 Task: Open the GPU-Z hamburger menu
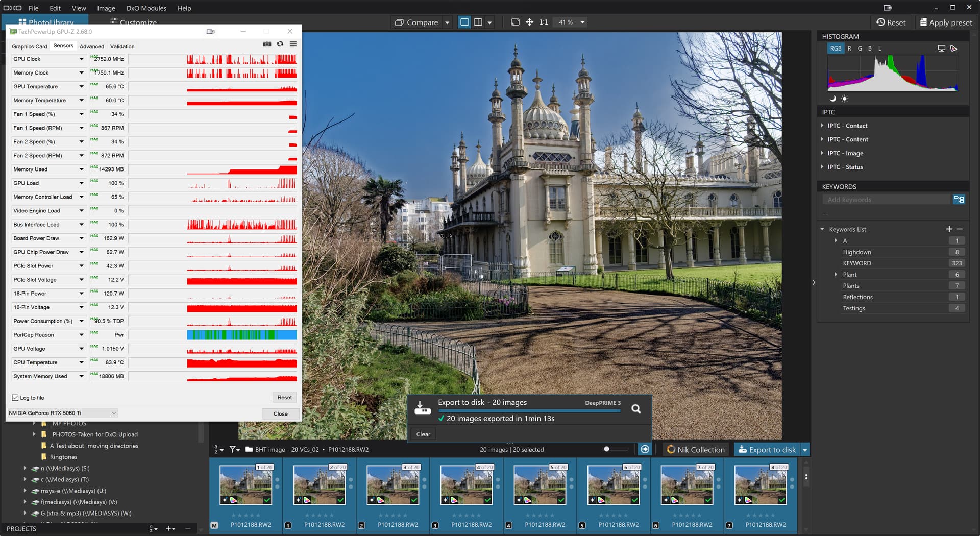(293, 44)
